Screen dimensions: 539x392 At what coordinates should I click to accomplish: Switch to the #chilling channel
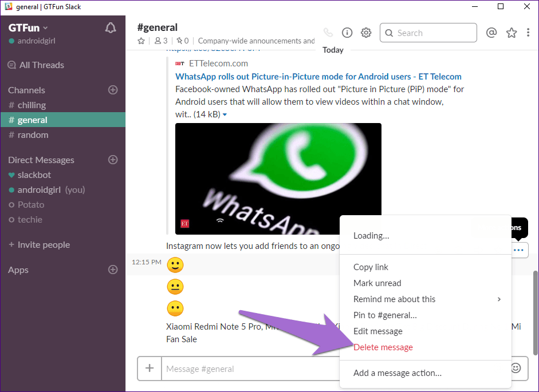click(x=63, y=105)
